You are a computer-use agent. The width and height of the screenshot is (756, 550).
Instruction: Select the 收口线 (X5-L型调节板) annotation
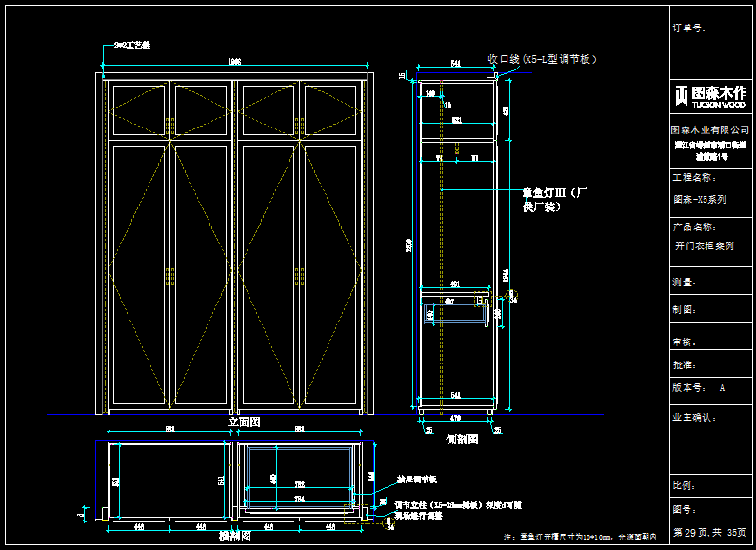(x=543, y=59)
